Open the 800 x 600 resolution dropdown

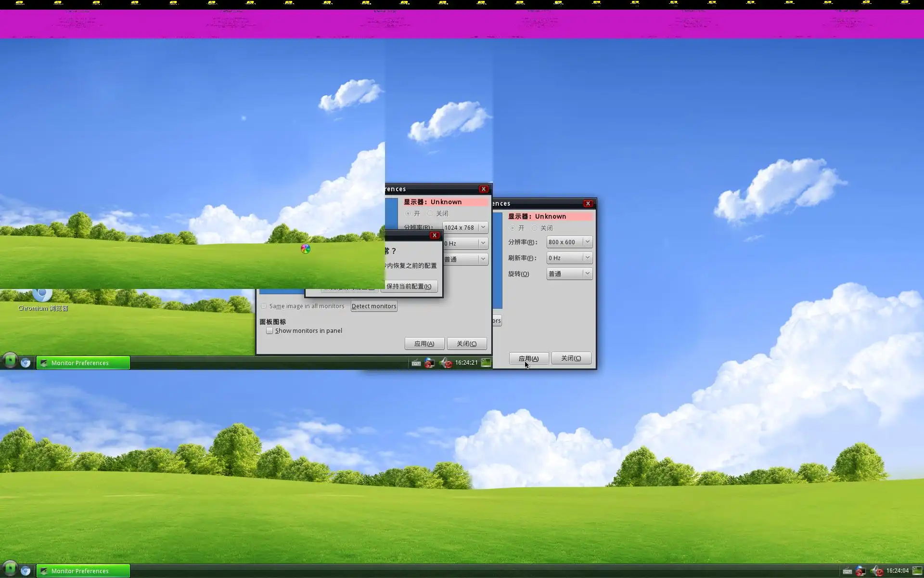569,242
